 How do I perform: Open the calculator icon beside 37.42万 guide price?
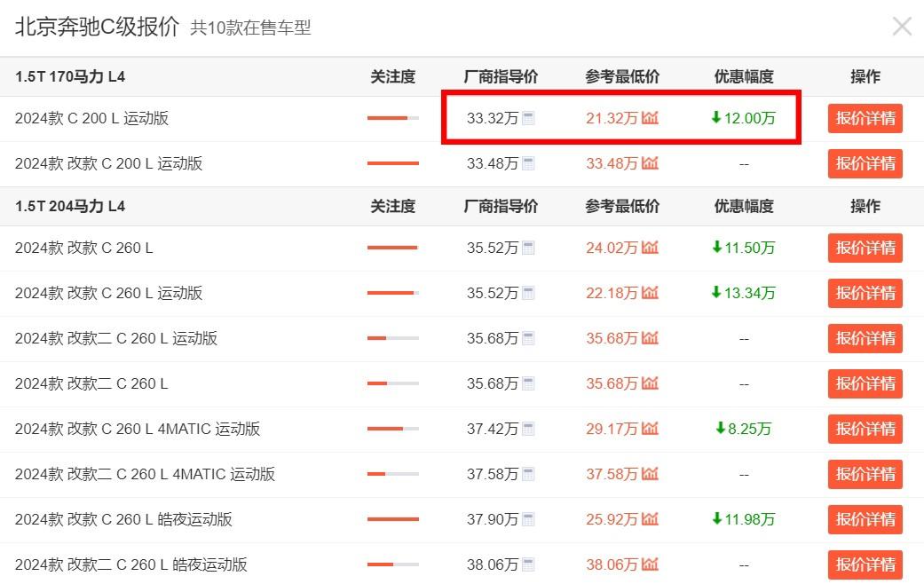(x=528, y=429)
